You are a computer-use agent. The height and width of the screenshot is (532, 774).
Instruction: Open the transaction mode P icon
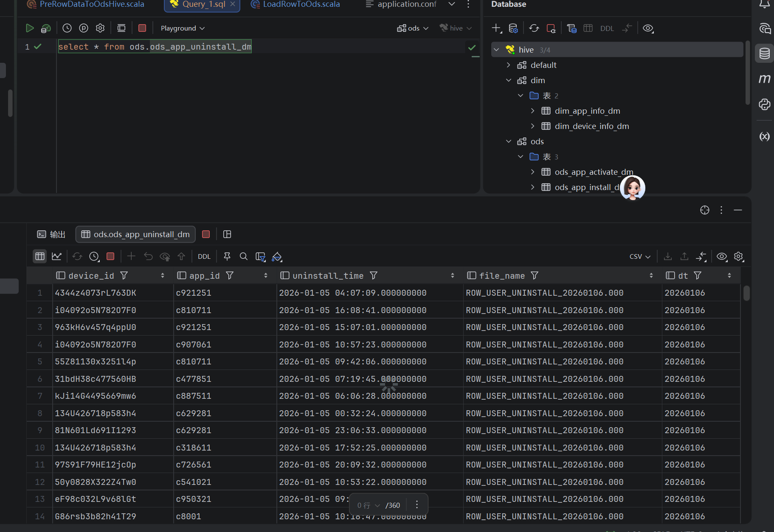tap(84, 28)
